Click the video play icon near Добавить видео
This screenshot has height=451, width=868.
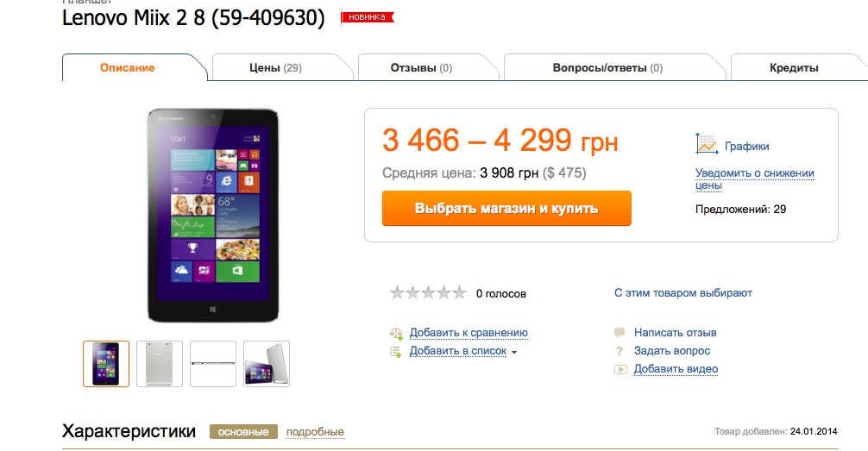(x=620, y=369)
